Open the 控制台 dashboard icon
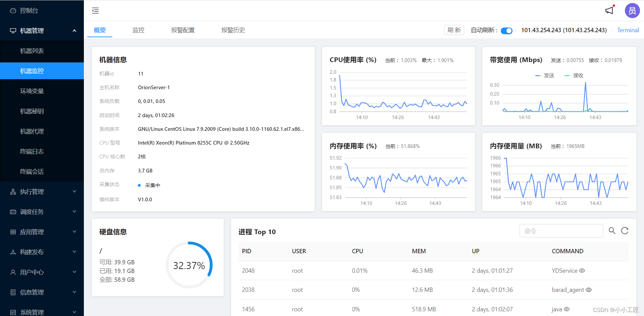 tap(12, 10)
